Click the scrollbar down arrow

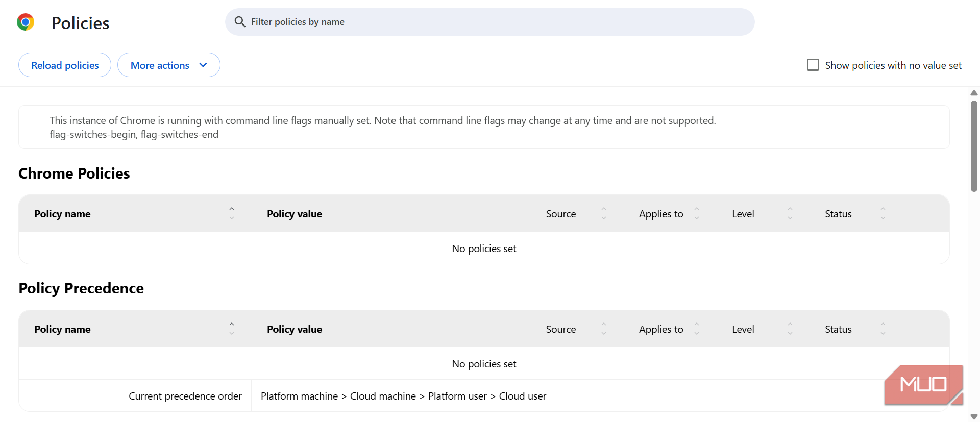point(974,417)
